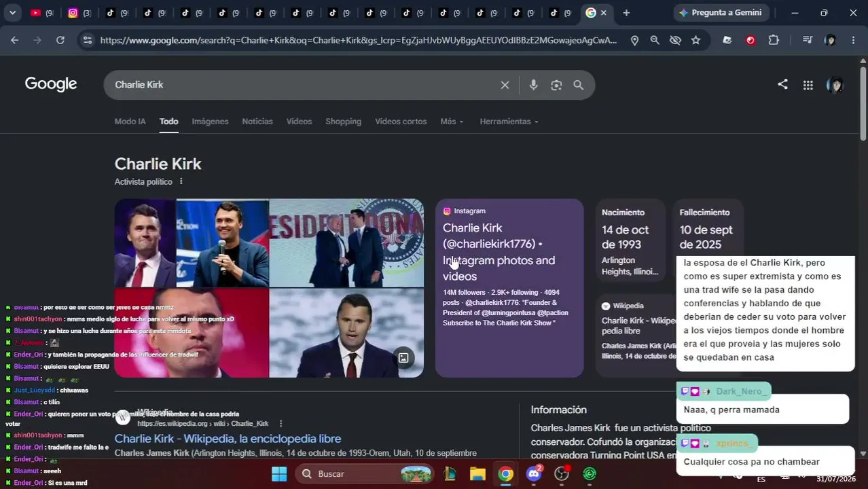Screen dimensions: 868x489
Task: Open the Google apps grid
Action: click(808, 85)
